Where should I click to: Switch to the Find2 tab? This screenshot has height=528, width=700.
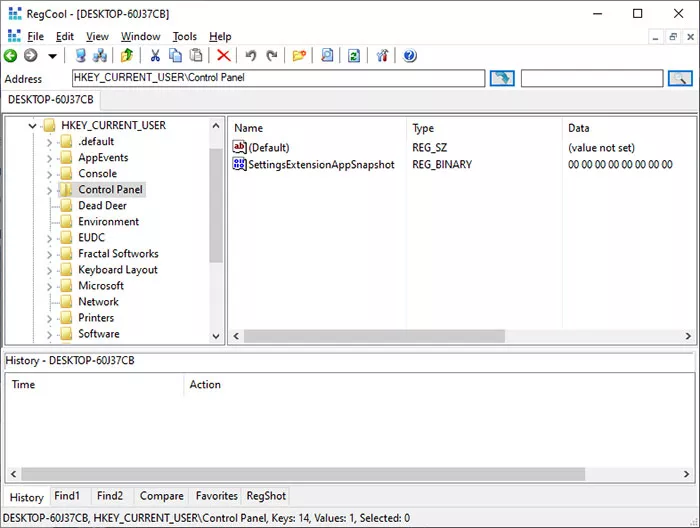coord(110,496)
